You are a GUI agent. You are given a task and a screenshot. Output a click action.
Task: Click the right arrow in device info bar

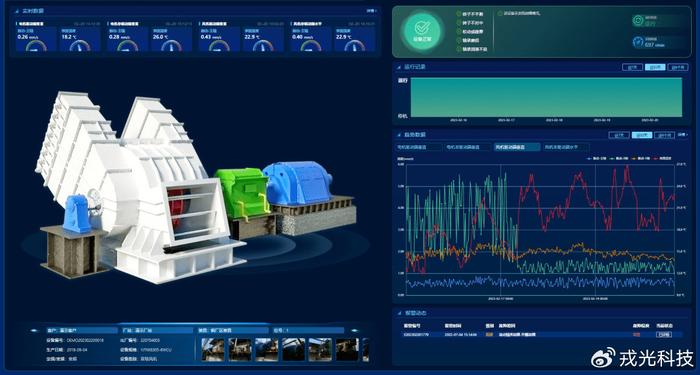(355, 331)
